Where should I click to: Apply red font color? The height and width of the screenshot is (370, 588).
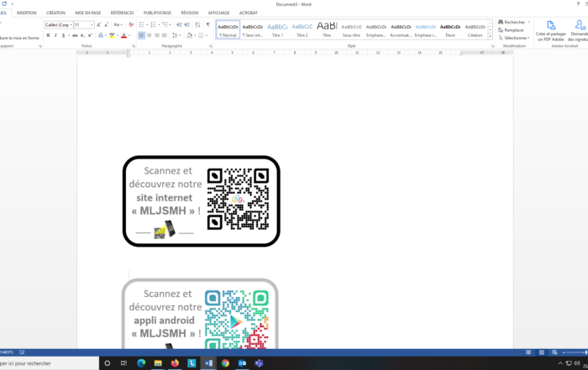coord(123,35)
